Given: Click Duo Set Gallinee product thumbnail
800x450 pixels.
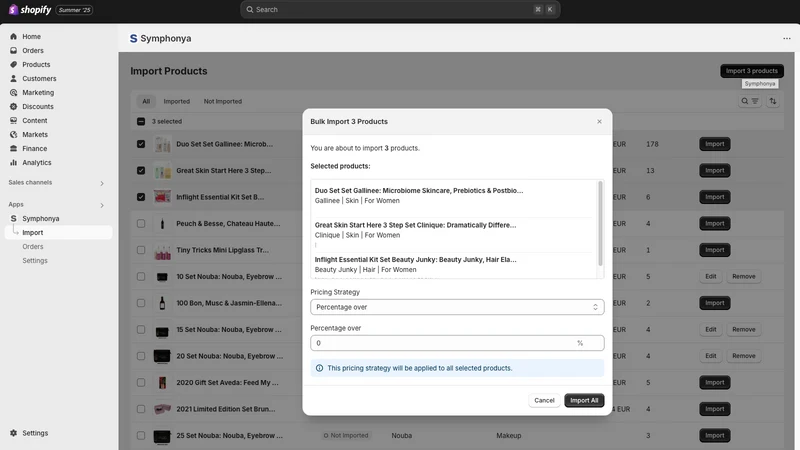Looking at the screenshot, I should coord(162,144).
